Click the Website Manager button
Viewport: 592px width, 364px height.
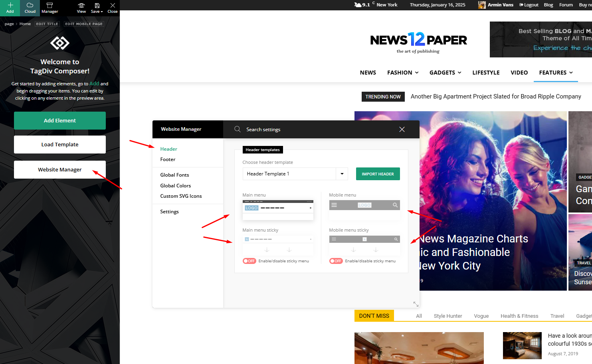tap(60, 169)
